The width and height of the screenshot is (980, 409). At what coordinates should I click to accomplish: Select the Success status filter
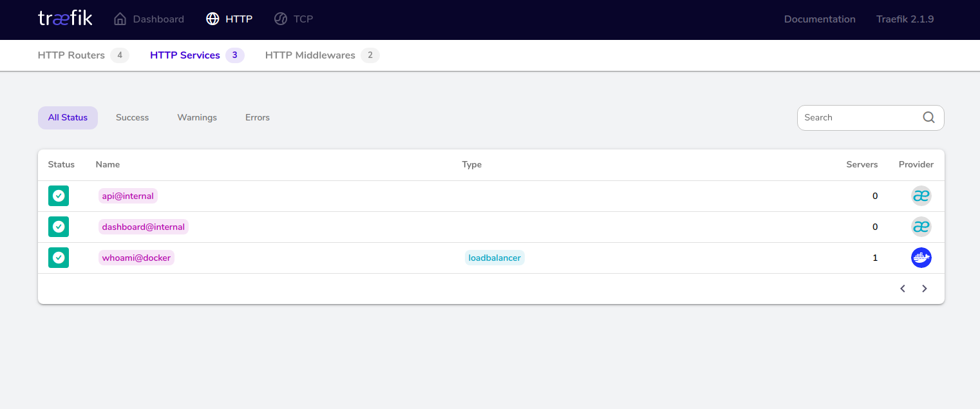pos(132,117)
